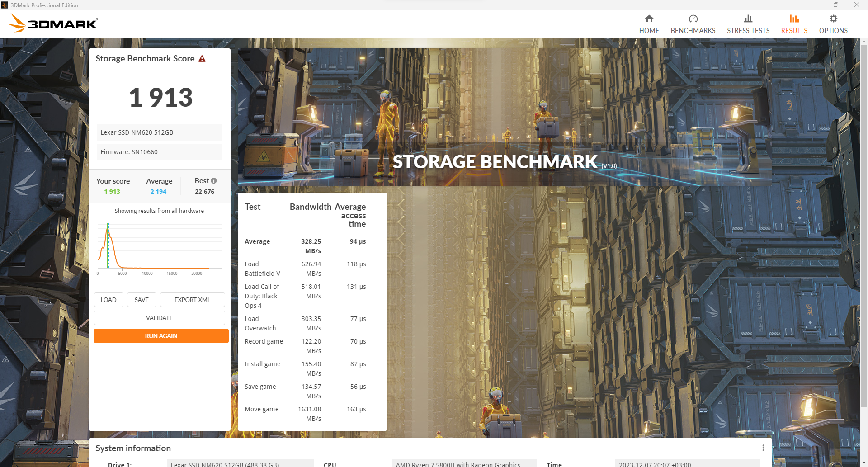Click the orange RUN AGAIN button
Image resolution: width=868 pixels, height=467 pixels.
[161, 336]
